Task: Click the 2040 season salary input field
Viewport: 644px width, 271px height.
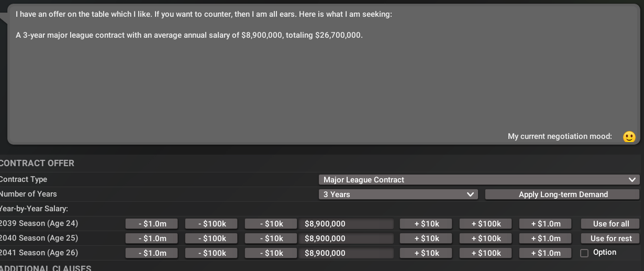Action: pyautogui.click(x=346, y=239)
